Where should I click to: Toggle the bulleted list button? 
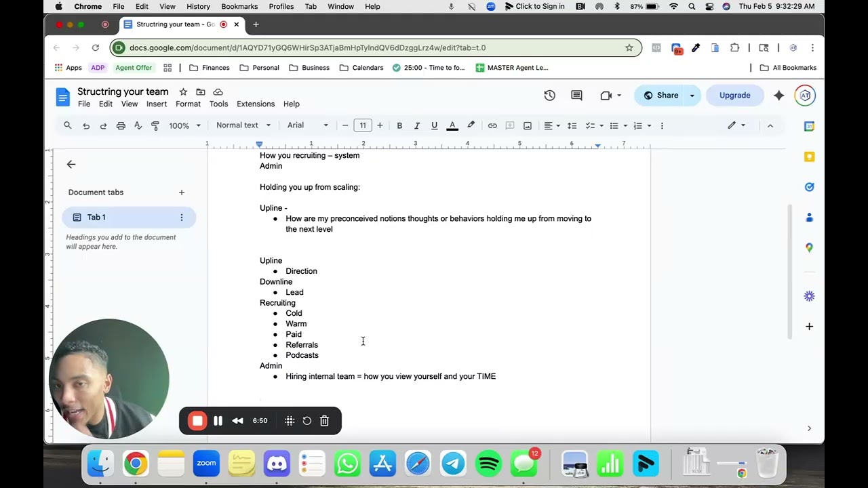pyautogui.click(x=614, y=125)
